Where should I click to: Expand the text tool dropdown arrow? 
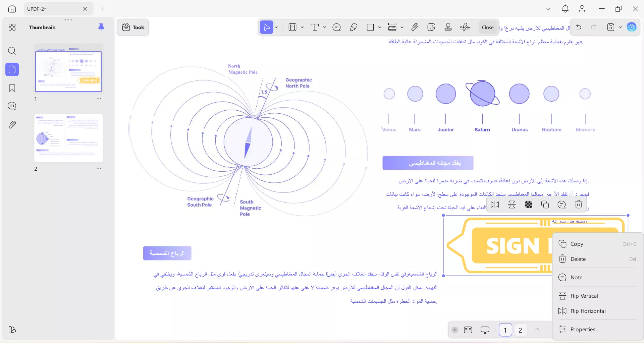click(x=324, y=27)
